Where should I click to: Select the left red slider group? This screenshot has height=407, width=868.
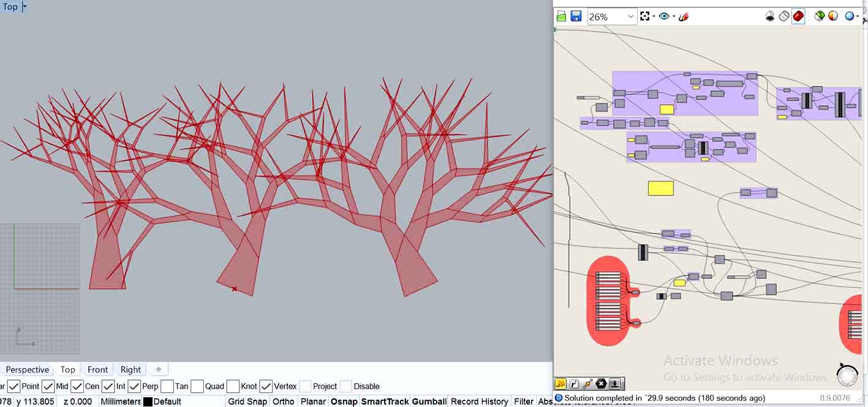(x=609, y=300)
